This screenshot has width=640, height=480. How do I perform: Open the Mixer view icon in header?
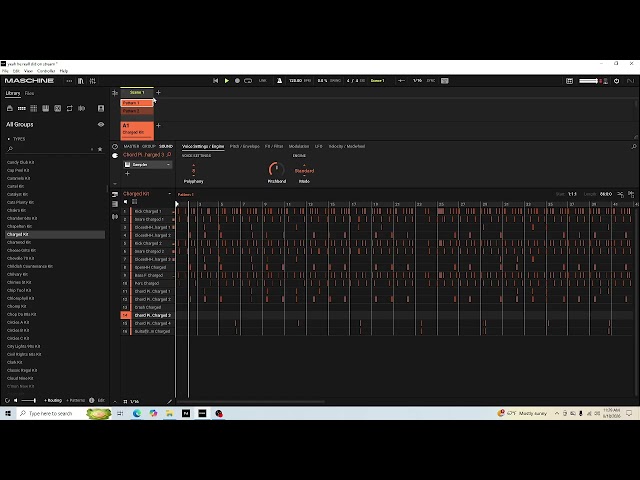(x=93, y=81)
